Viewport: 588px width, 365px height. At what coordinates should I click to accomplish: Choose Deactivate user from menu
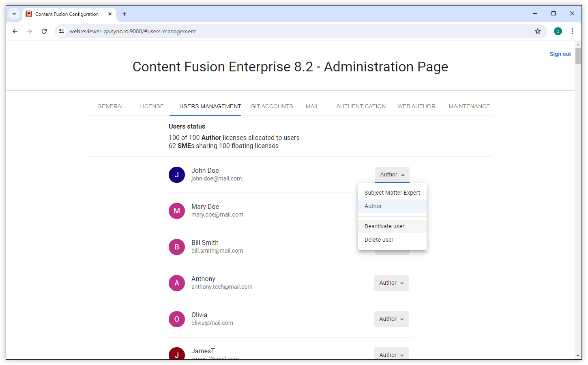click(x=392, y=226)
